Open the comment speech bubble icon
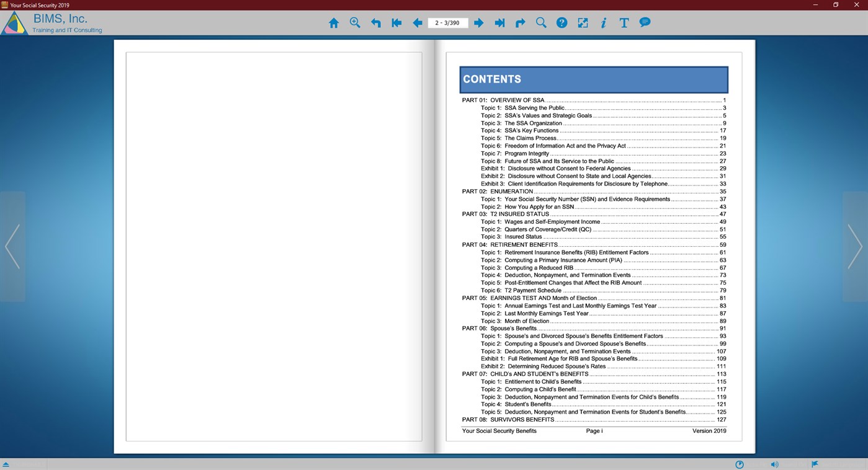 tap(645, 22)
